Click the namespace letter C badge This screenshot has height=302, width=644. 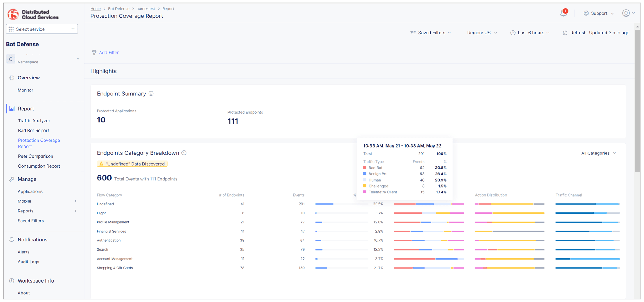click(11, 59)
